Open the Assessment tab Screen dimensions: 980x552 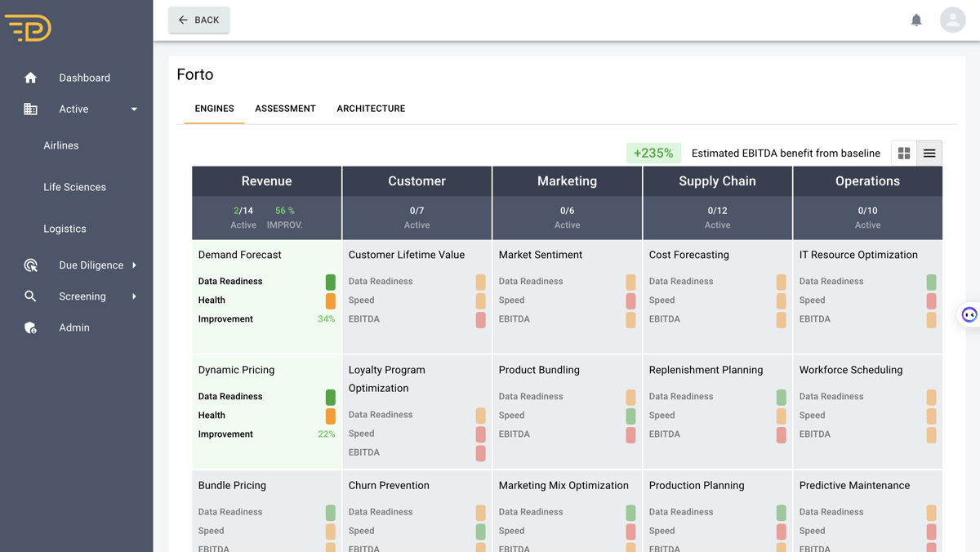coord(285,109)
